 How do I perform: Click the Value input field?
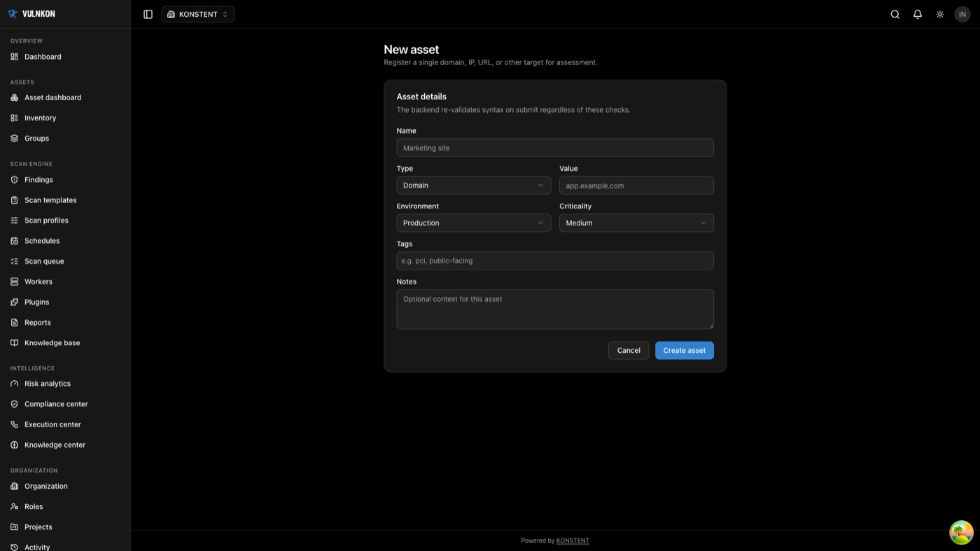click(636, 186)
